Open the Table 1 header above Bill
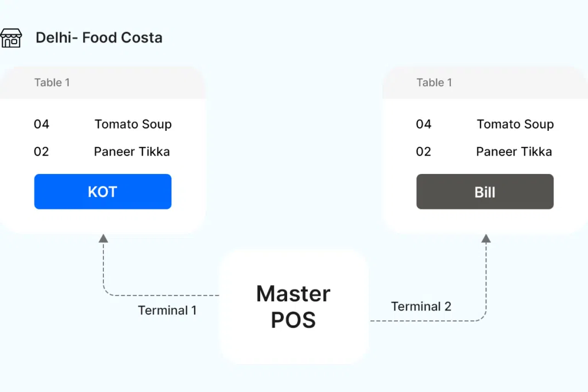 click(x=434, y=83)
